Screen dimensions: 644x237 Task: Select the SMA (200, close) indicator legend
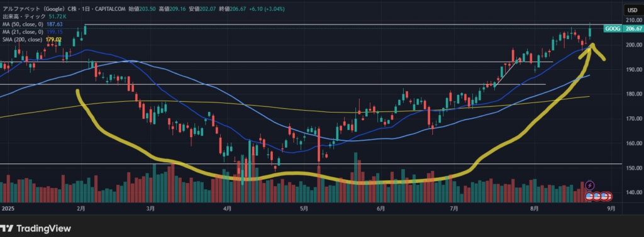coord(22,40)
